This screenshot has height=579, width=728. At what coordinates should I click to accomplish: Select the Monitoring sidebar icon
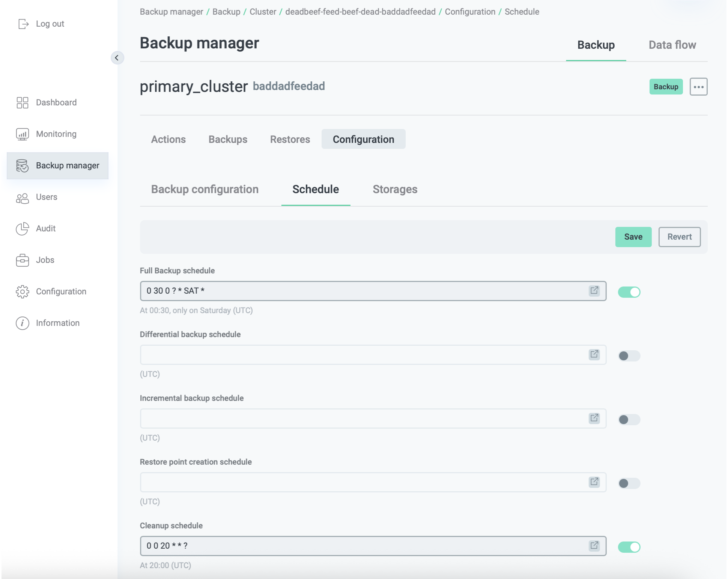(x=22, y=134)
